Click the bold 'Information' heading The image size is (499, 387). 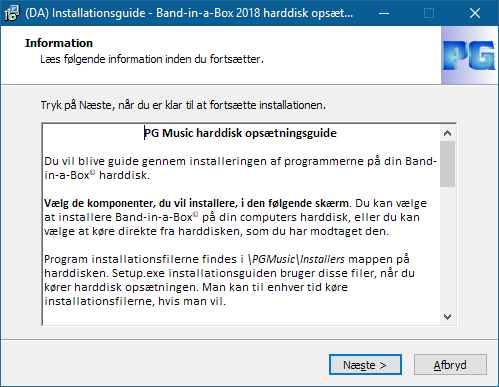coord(59,43)
